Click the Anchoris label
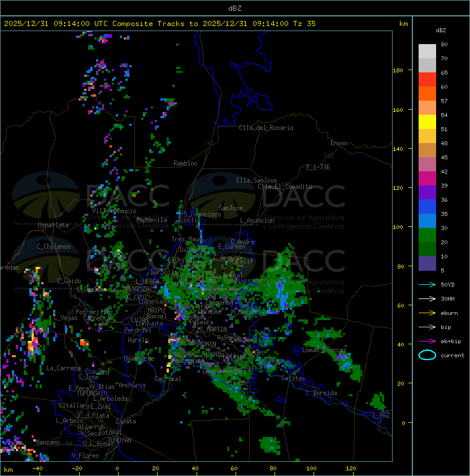 (132, 385)
